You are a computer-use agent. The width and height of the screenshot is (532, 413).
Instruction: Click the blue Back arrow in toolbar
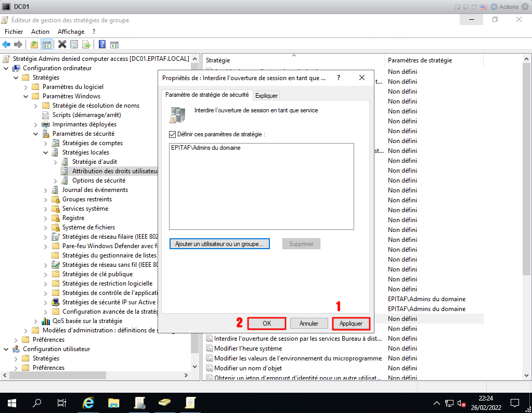[6, 45]
